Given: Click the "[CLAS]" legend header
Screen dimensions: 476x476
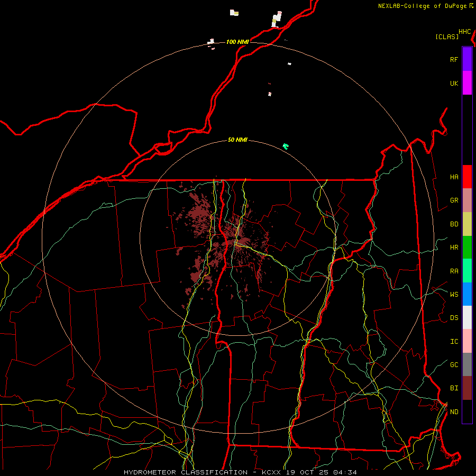Looking at the screenshot, I should 447,37.
